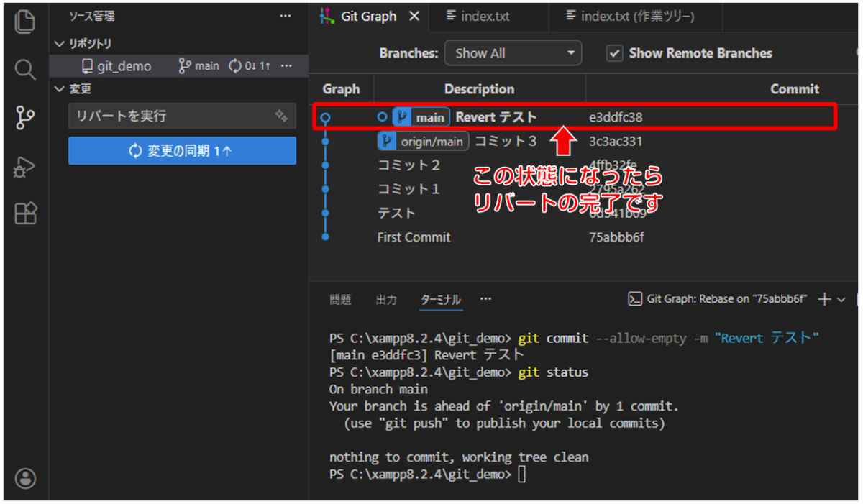Open Source Control view in activity bar
Screen dimensions: 863x504
point(24,117)
